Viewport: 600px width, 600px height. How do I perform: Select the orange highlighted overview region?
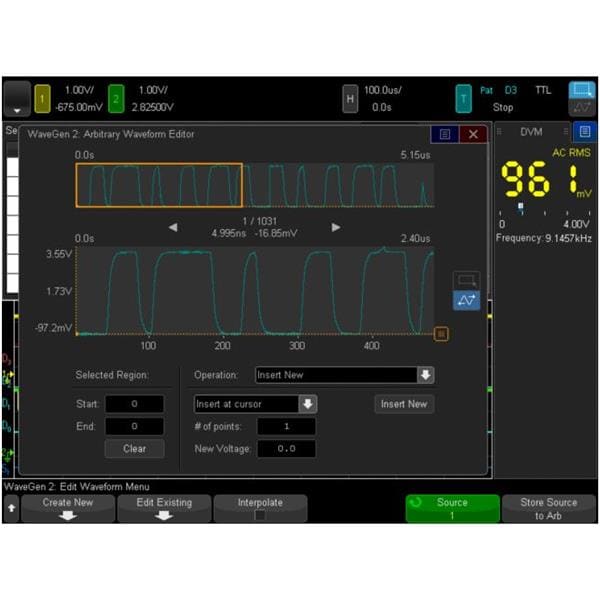click(x=159, y=185)
